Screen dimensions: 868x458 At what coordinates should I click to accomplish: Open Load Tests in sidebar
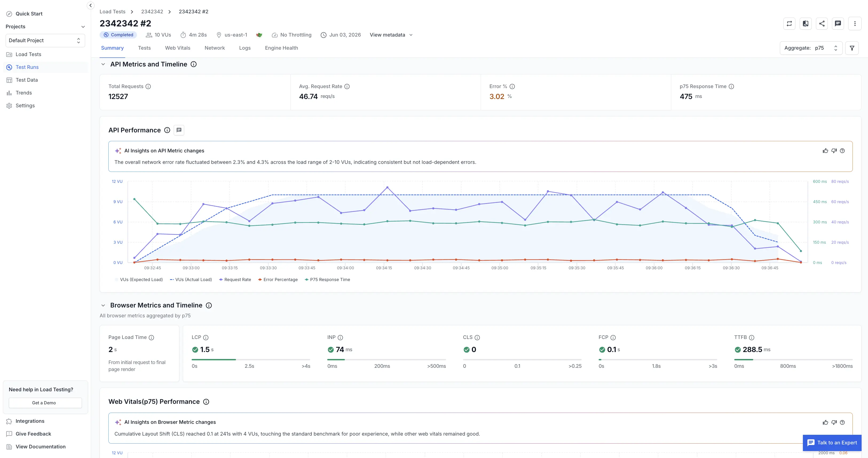click(x=45, y=54)
